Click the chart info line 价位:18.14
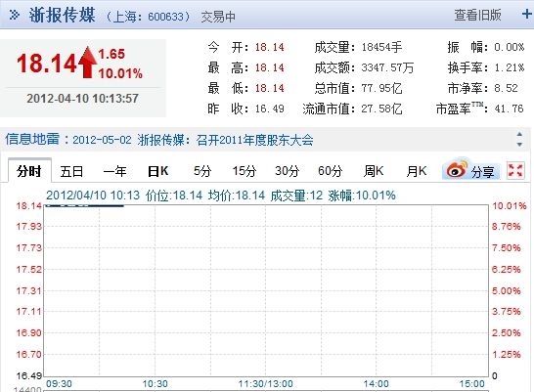This screenshot has width=534, height=392. 174,196
